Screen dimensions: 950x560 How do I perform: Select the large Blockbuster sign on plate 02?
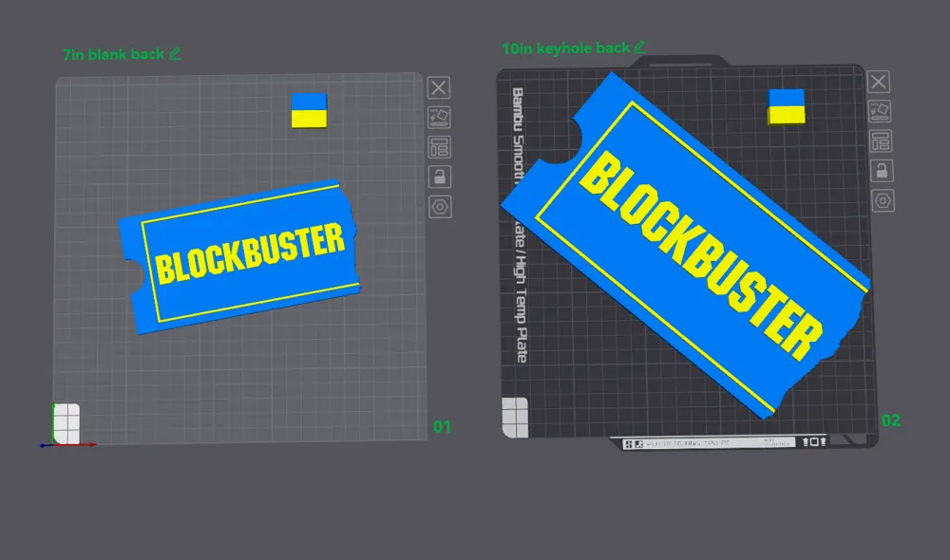[x=685, y=245]
